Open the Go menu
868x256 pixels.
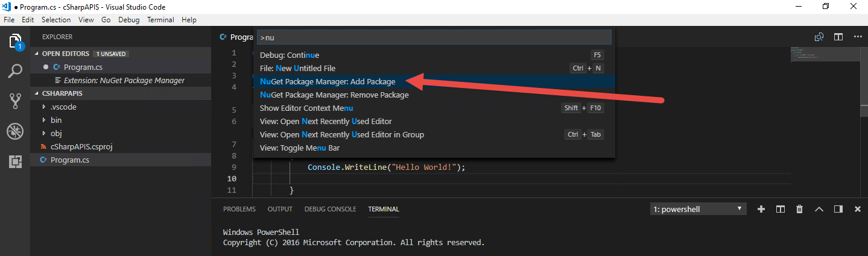106,20
